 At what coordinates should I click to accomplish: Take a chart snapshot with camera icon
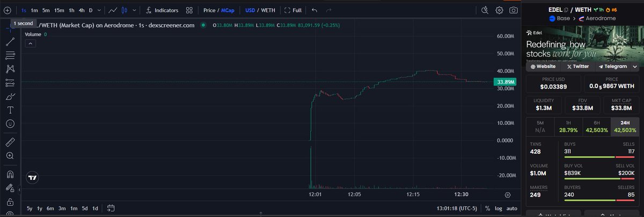tap(514, 10)
